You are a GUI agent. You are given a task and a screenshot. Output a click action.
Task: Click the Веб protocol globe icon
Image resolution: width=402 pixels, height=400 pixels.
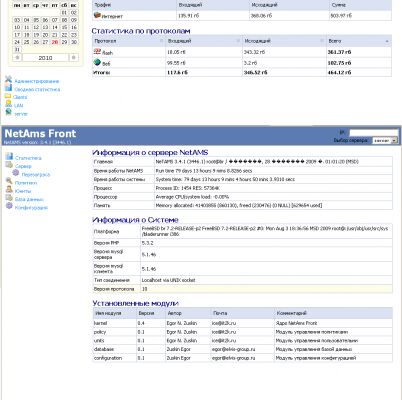[x=97, y=62]
